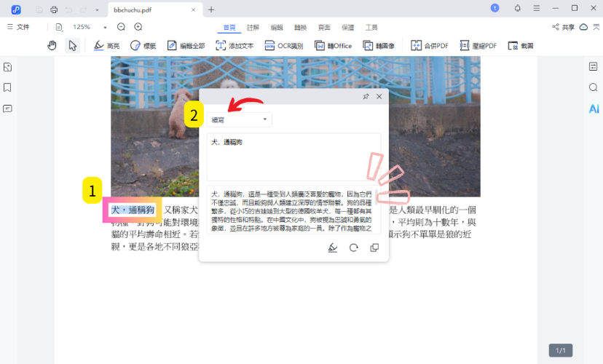The height and width of the screenshot is (364, 603).
Task: Switch to the 編輯 tab
Action: point(277,27)
